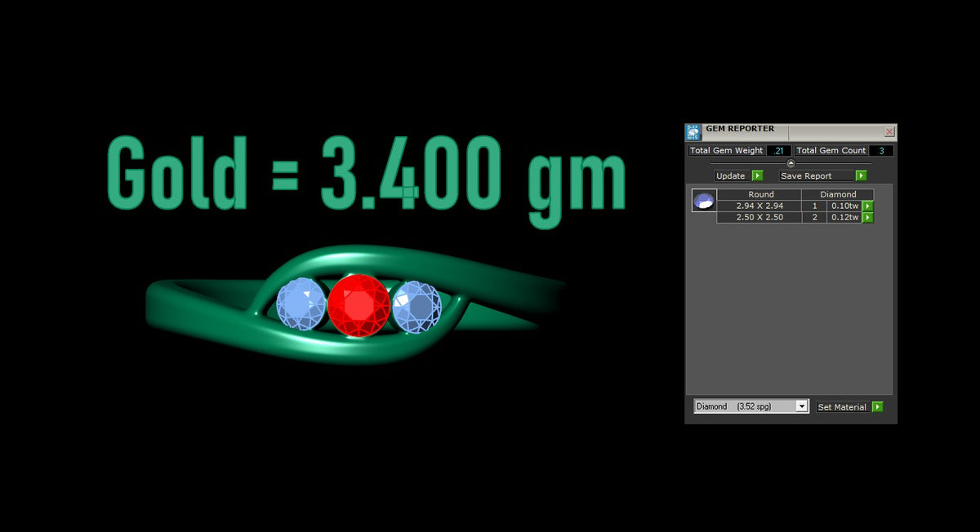Click the green arrow beside Update
Screen dimensions: 980x532
(757, 175)
